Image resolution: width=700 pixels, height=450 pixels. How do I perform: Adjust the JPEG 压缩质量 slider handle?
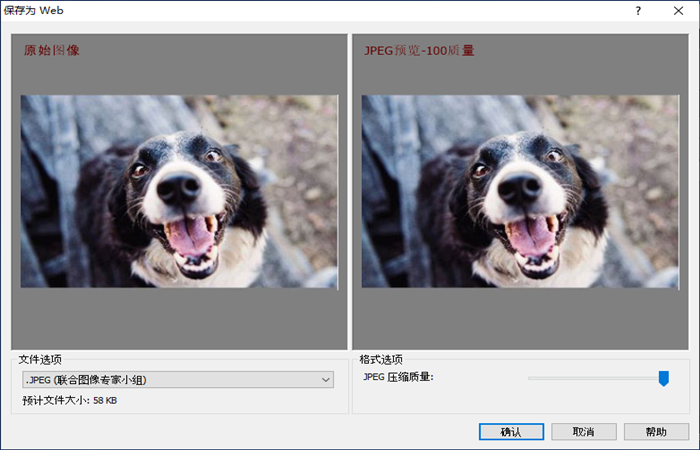(x=664, y=378)
